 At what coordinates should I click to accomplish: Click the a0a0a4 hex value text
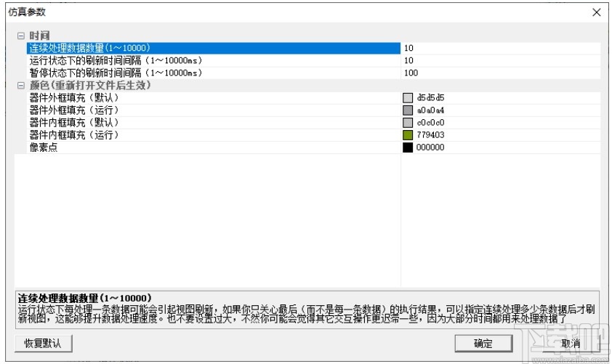click(430, 110)
